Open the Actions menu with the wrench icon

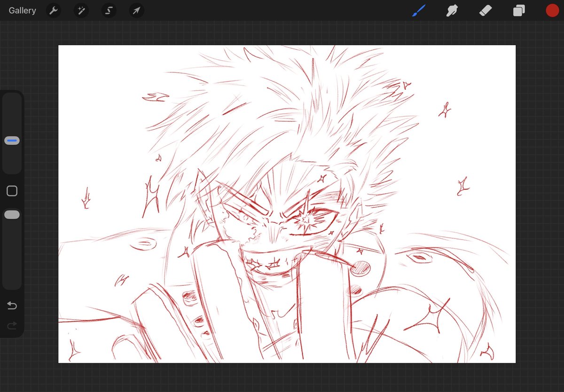click(53, 10)
